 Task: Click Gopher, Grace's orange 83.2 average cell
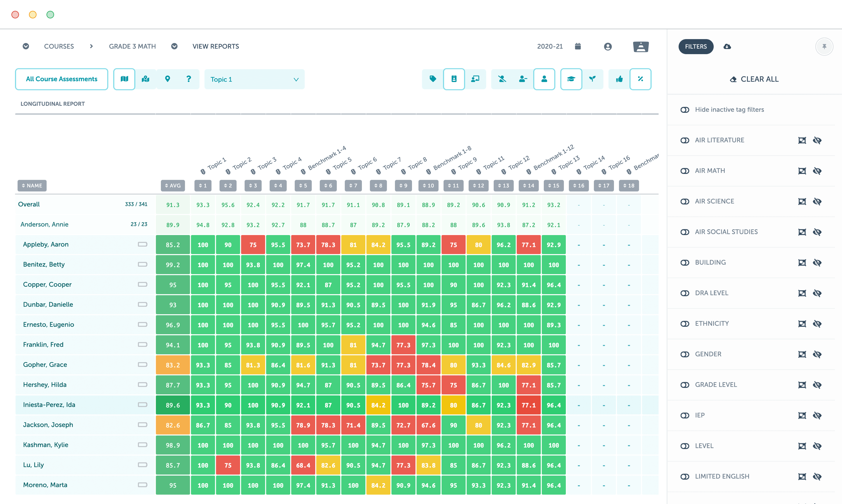173,365
